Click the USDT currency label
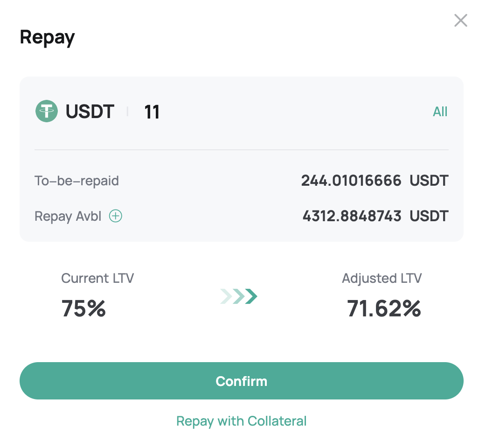 coord(90,112)
